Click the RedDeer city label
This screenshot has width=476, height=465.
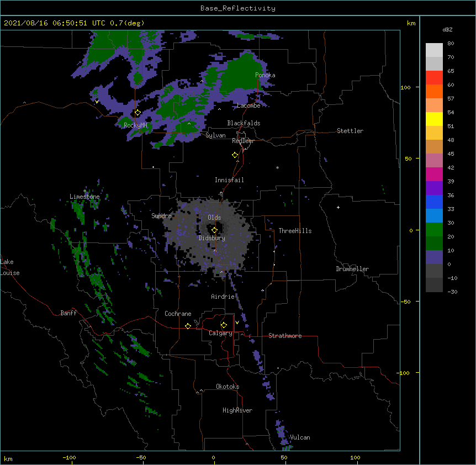[243, 141]
